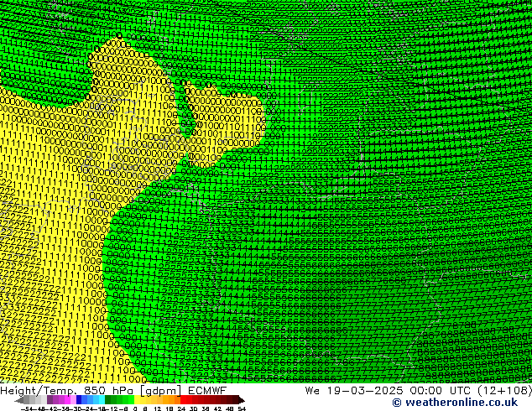Click the '54' legend scale label
532x411 pixels.
[242, 408]
